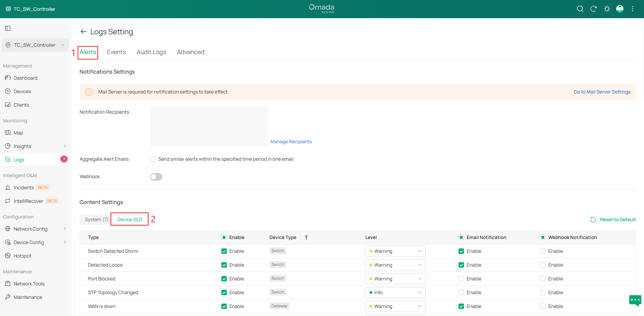Click Reset to Default
644x316 pixels.
click(x=613, y=220)
